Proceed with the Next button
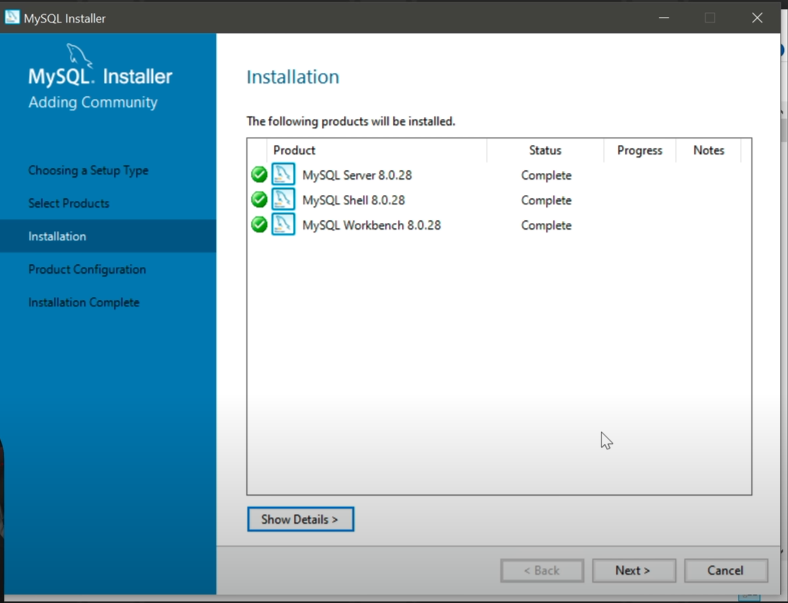This screenshot has height=603, width=788. [x=634, y=570]
